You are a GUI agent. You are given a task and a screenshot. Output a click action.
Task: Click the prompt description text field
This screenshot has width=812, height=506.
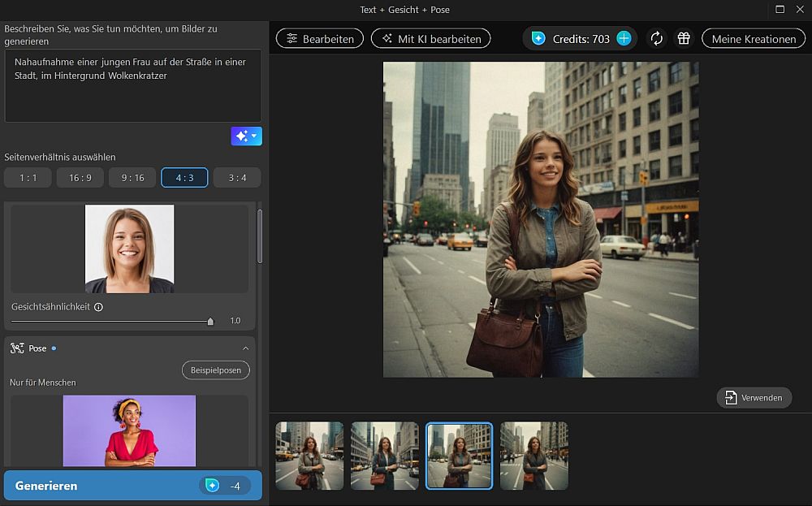132,86
